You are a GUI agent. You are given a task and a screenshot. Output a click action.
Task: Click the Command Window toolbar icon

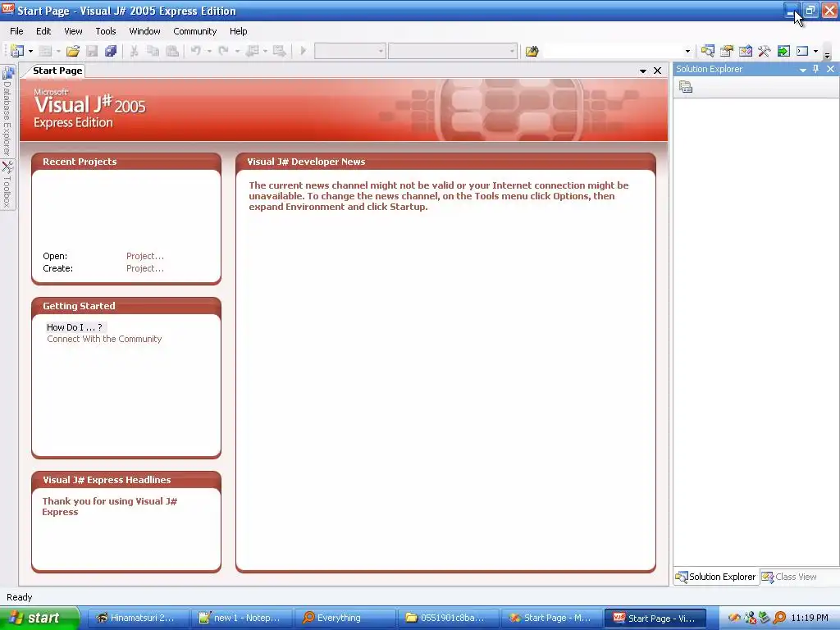point(802,51)
